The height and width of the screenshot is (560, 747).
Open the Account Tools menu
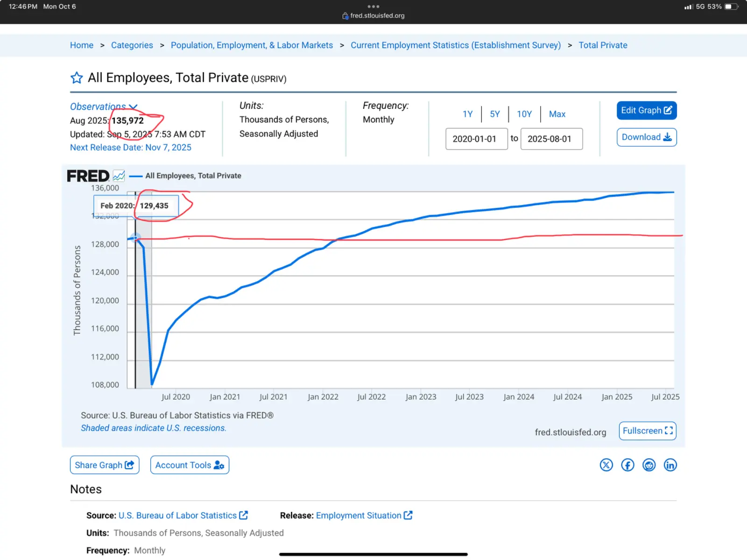pyautogui.click(x=190, y=465)
